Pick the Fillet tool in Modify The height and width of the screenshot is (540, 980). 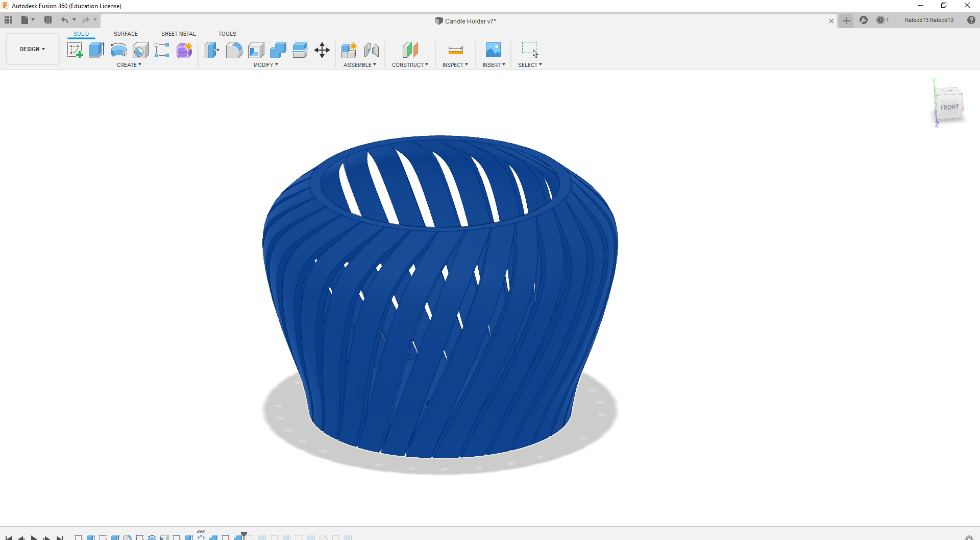pyautogui.click(x=234, y=50)
